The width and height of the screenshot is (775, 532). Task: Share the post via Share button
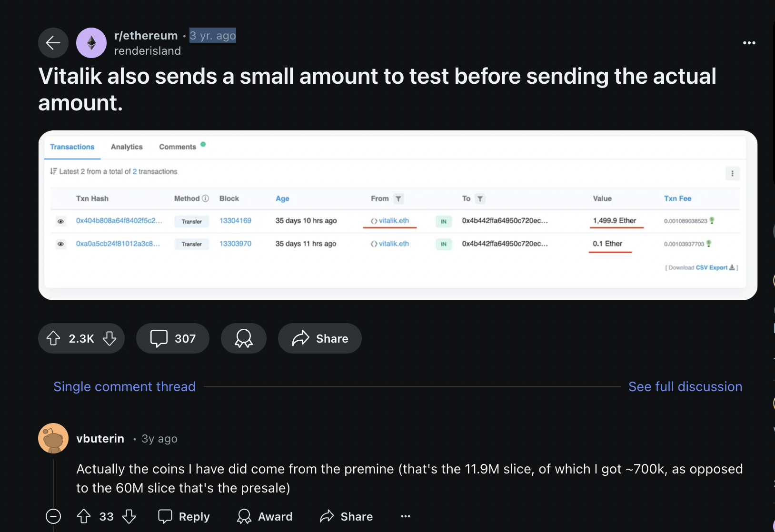coord(319,338)
